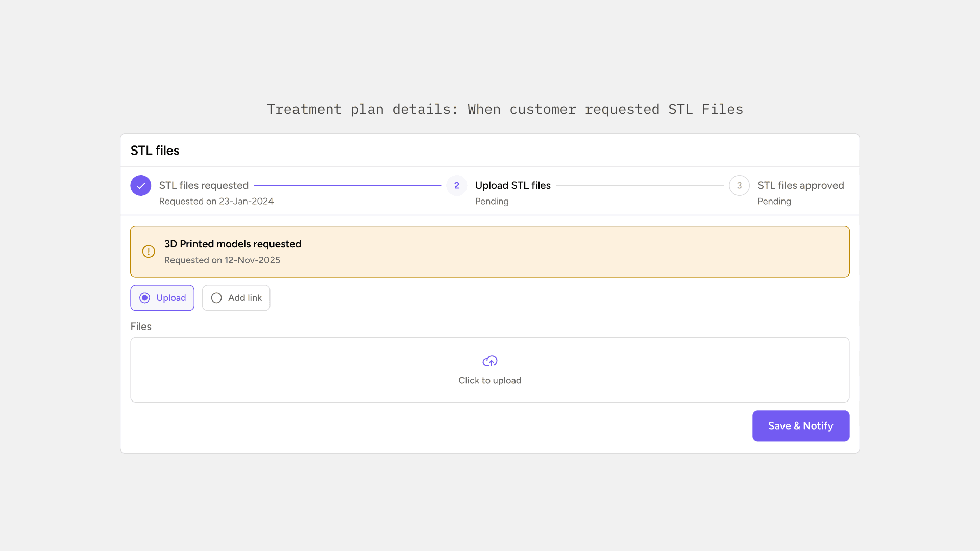Click the completed checkmark step icon
The width and height of the screenshot is (980, 551).
point(140,186)
